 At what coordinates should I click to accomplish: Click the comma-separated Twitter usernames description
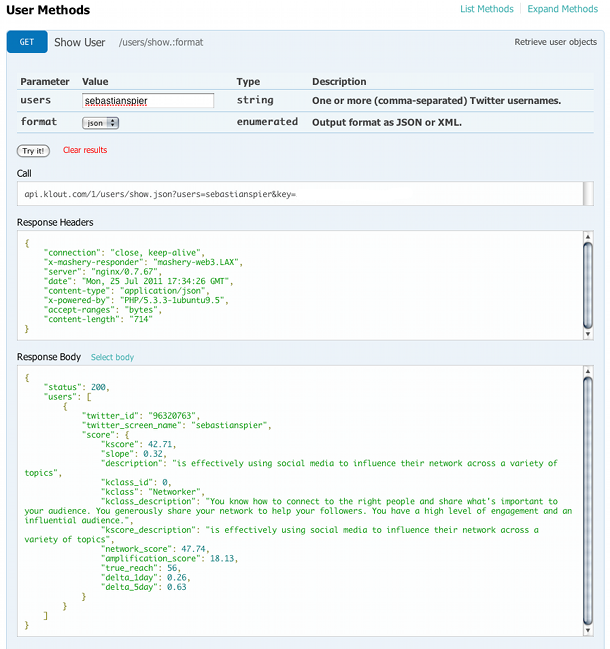coord(436,101)
